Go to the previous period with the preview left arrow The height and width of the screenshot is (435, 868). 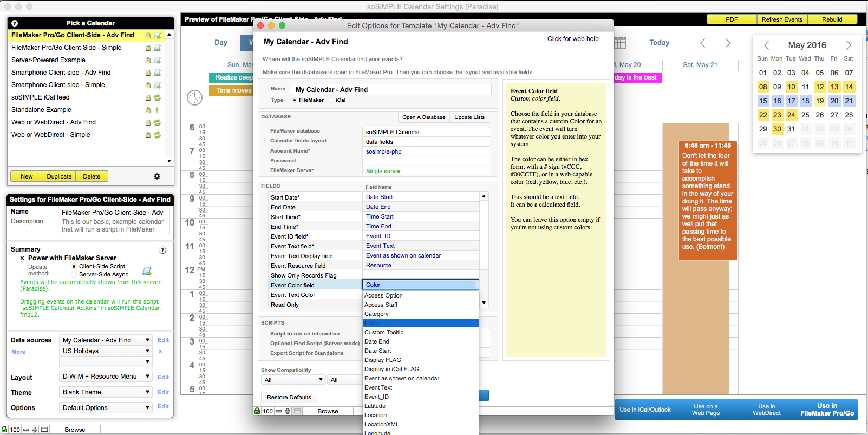[703, 43]
